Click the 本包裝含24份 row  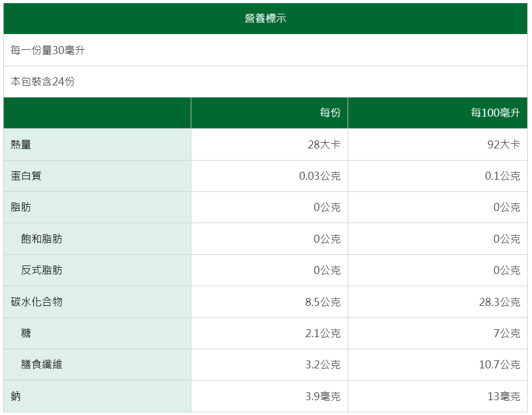[42, 82]
